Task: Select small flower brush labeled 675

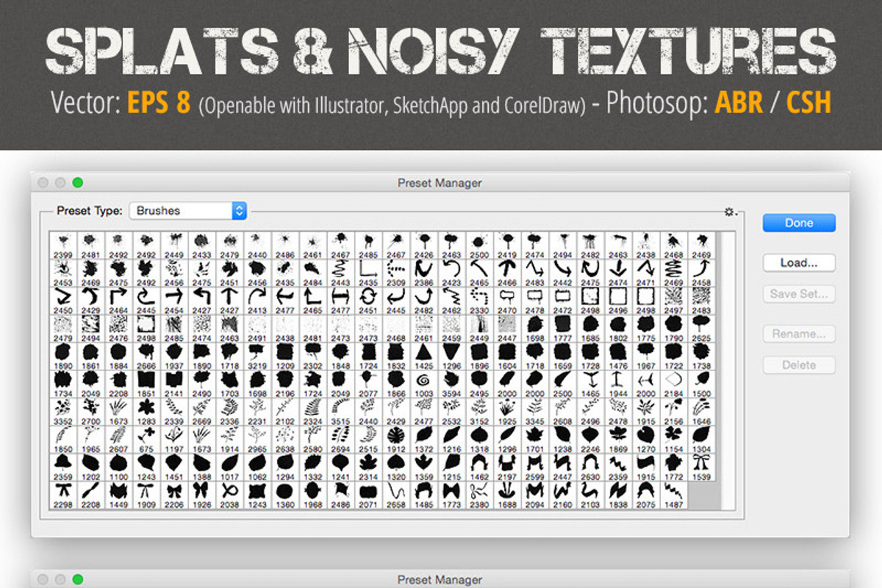Action: click(x=146, y=440)
